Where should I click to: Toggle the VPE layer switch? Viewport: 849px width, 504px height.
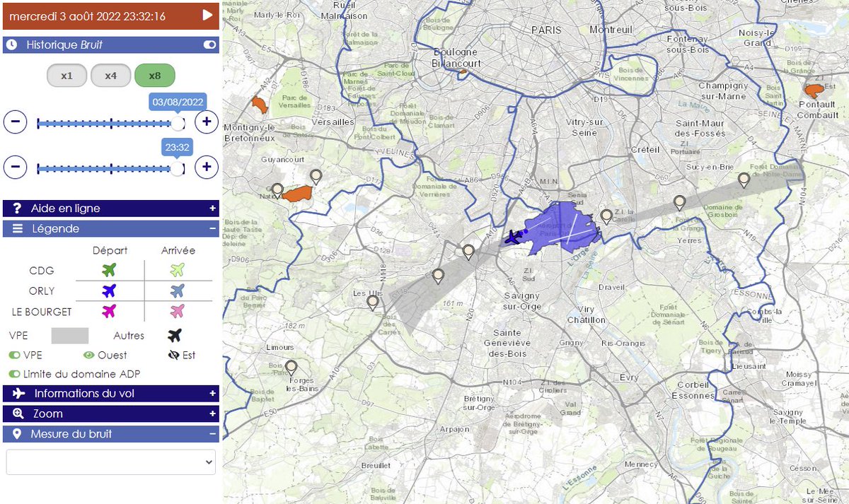[14, 355]
